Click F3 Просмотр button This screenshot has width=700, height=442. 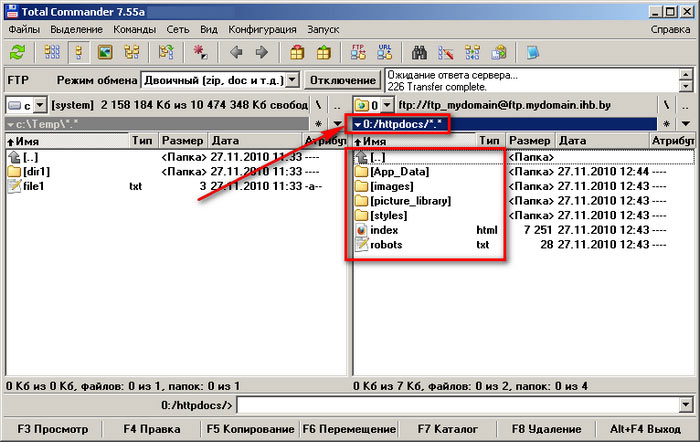point(53,429)
